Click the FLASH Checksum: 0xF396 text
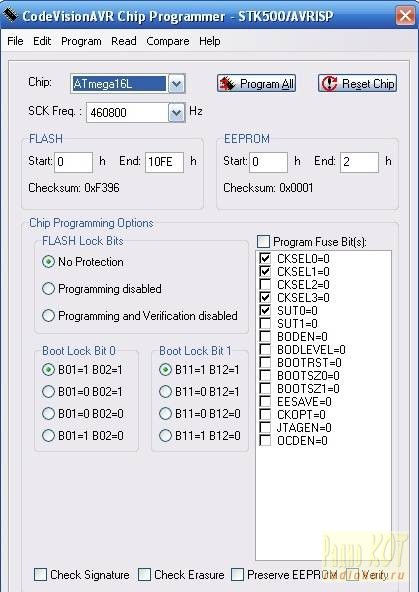419x592 pixels. pos(74,188)
